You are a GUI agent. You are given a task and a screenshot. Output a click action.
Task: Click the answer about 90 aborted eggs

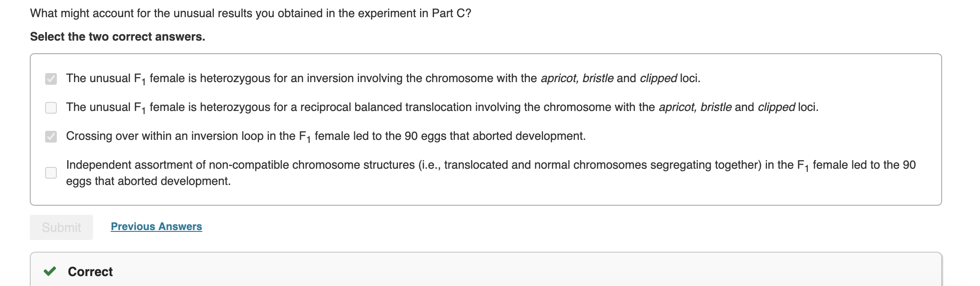pyautogui.click(x=325, y=136)
